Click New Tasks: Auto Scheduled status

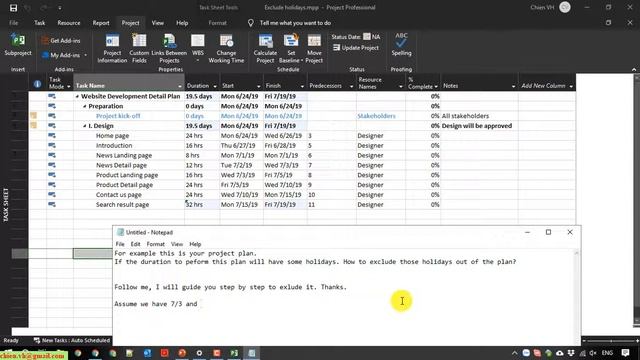(x=72, y=340)
